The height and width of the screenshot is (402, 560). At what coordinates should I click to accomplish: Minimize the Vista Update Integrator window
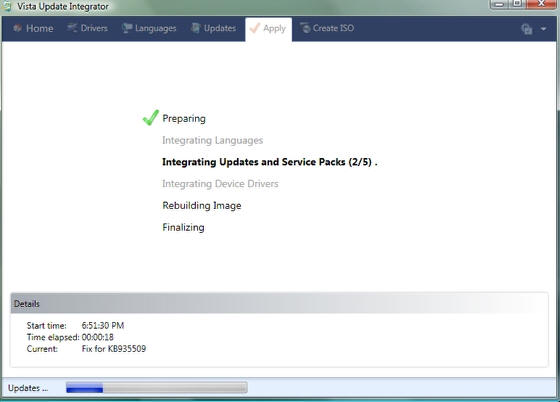coord(499,4)
